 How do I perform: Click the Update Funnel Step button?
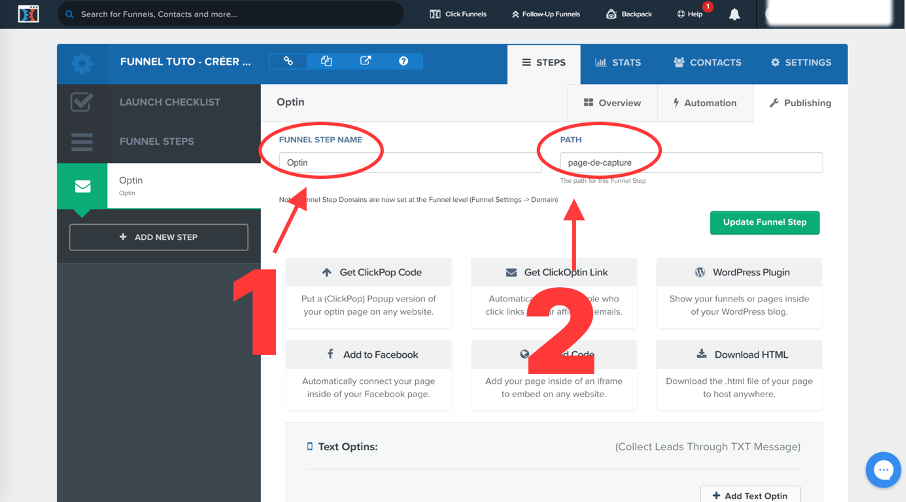coord(764,222)
